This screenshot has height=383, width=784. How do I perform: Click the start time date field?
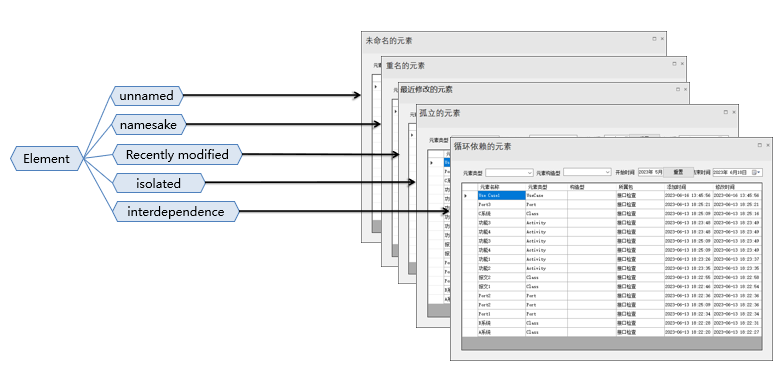650,172
